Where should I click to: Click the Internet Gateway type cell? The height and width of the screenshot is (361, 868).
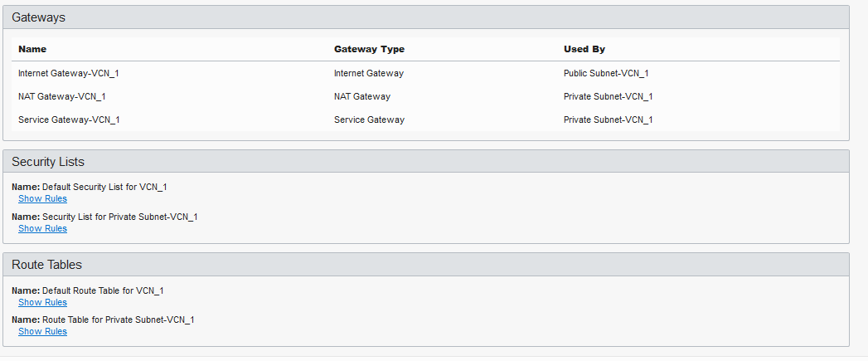point(369,73)
